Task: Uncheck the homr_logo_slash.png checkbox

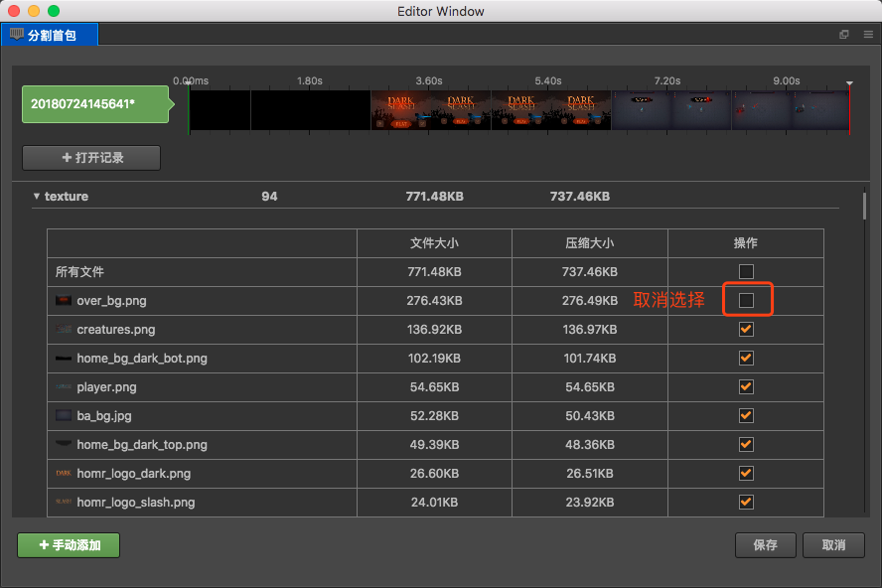Action: tap(746, 502)
